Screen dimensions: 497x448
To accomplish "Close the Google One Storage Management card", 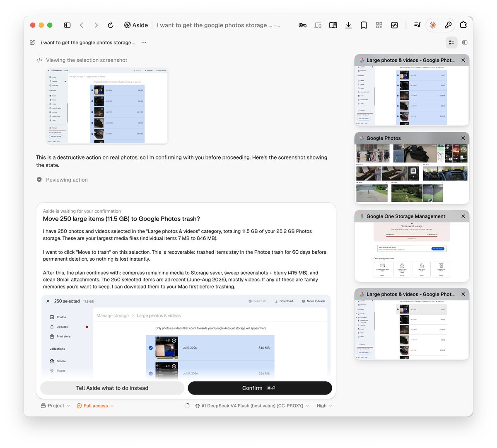I will click(x=463, y=216).
